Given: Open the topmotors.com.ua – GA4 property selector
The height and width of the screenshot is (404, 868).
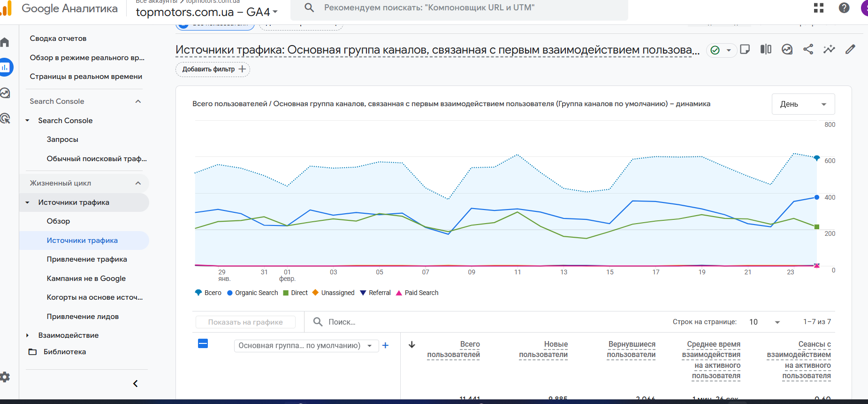Looking at the screenshot, I should [x=207, y=12].
